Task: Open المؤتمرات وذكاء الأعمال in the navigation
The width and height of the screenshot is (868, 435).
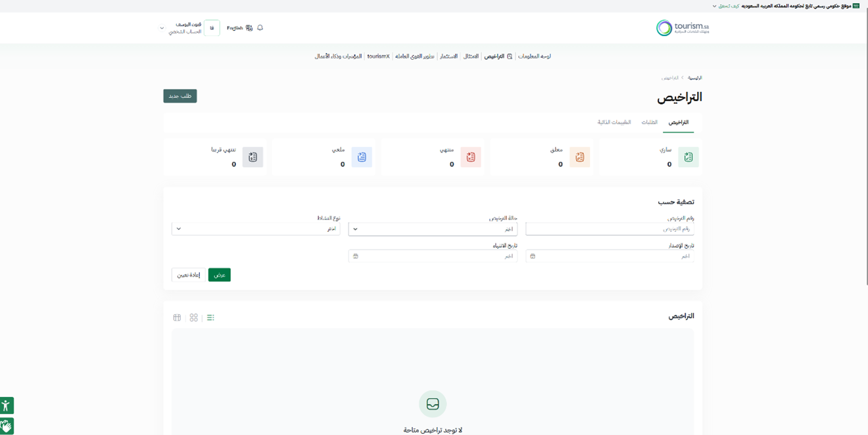Action: [x=338, y=57]
